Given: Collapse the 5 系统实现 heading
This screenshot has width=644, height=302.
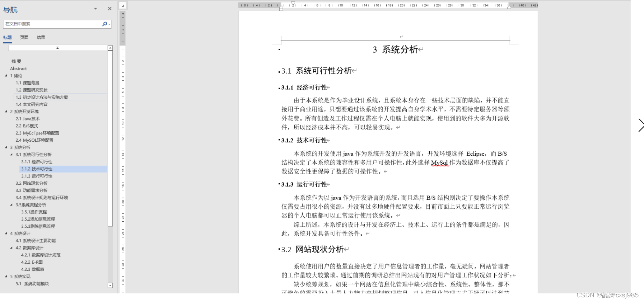Looking at the screenshot, I should [6, 277].
